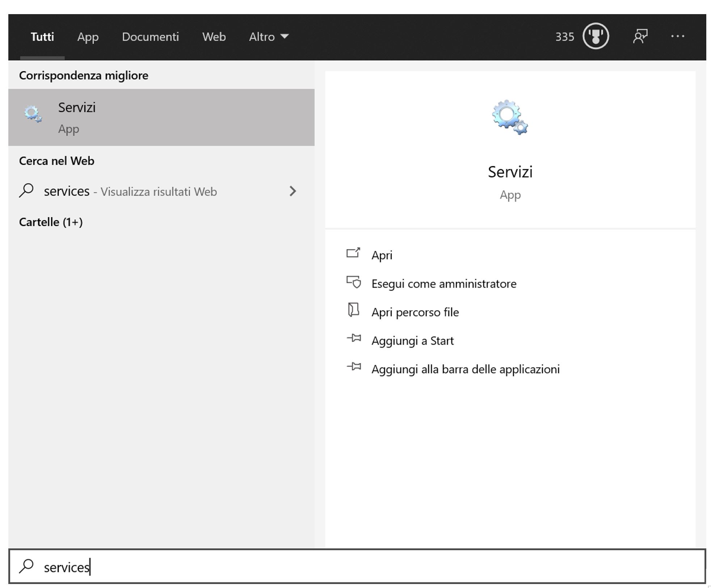Choose Apri percorso file
711x588 pixels.
pos(415,312)
